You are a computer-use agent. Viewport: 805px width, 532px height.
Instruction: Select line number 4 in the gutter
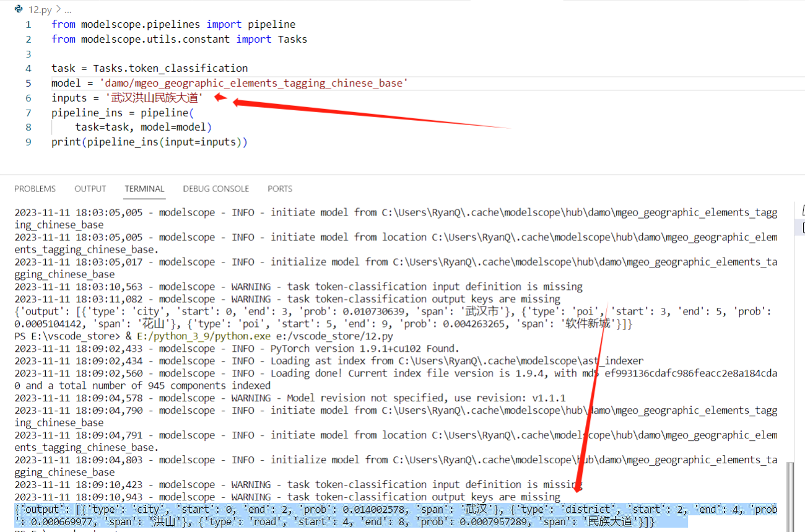[x=28, y=68]
